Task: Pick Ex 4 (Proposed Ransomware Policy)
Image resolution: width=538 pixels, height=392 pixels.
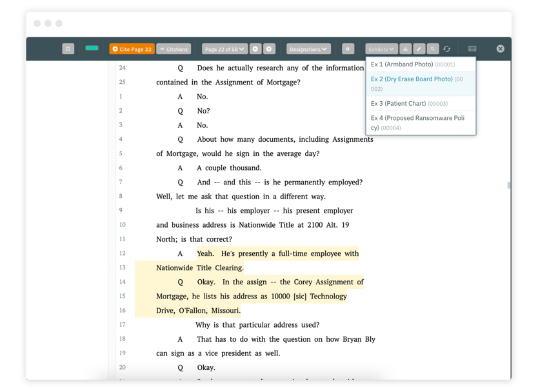Action: (416, 123)
